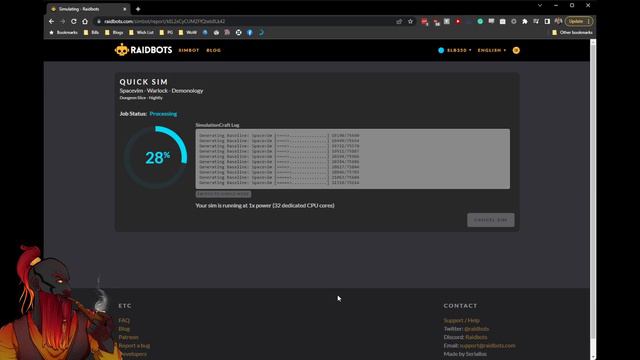Open the Blog link in the header
Viewport: 640px width, 360px height.
213,50
